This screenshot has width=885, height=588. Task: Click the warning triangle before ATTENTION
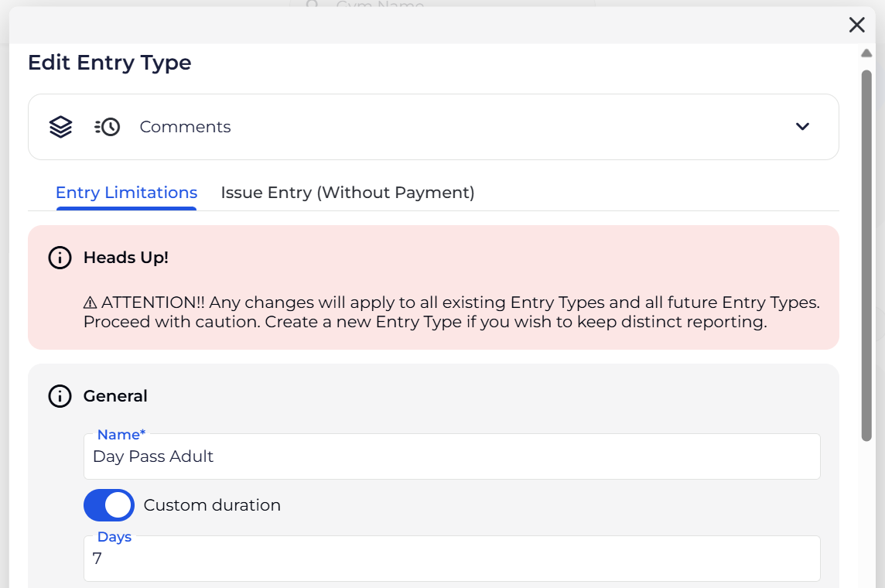coord(90,303)
